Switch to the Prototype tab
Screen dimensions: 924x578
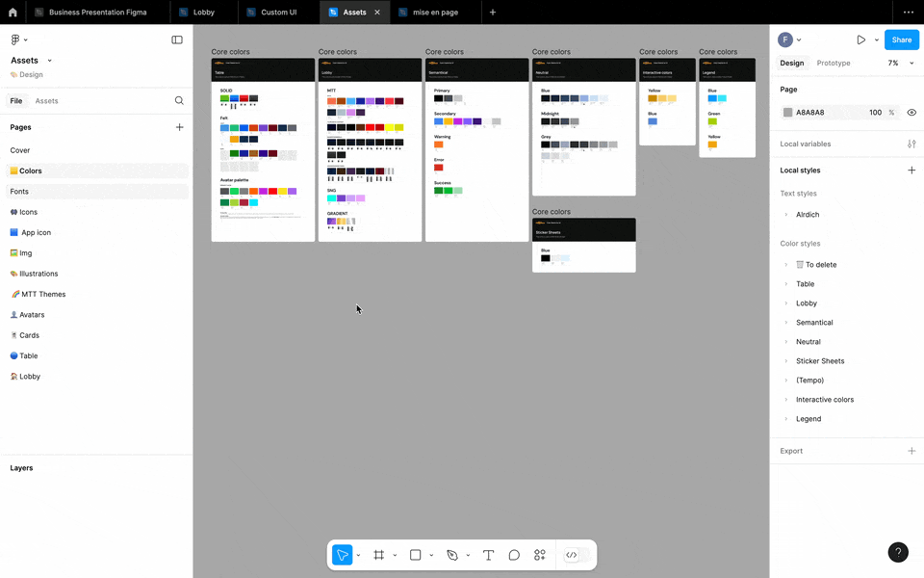point(833,64)
